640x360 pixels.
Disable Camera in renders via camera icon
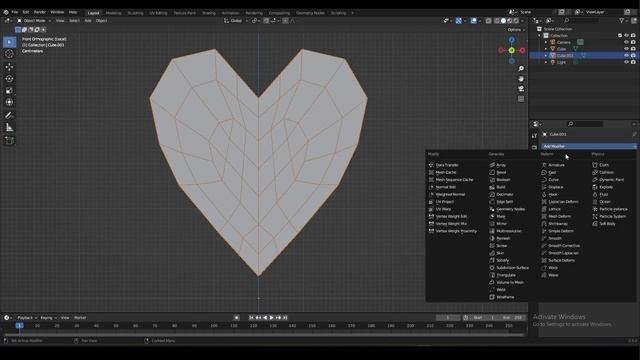[633, 42]
